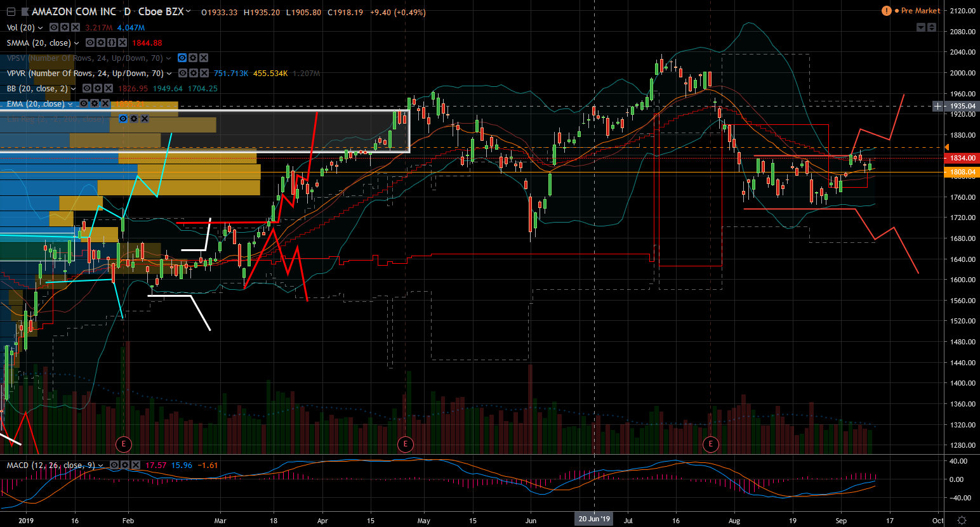The image size is (980, 527).
Task: Move the pane down with the arrow button
Action: (921, 27)
